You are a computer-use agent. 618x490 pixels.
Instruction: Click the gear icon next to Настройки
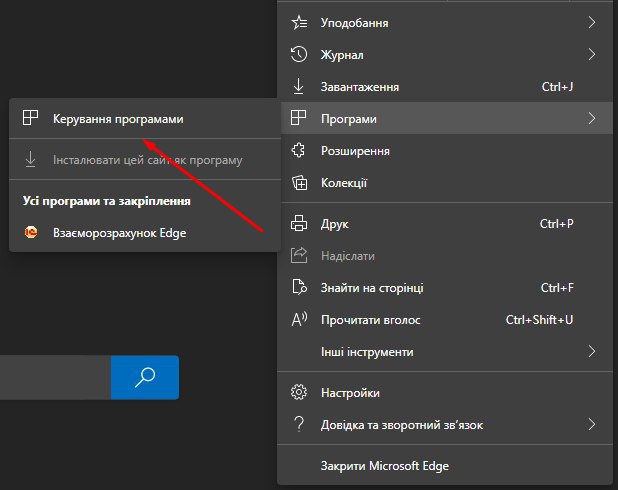(x=299, y=392)
